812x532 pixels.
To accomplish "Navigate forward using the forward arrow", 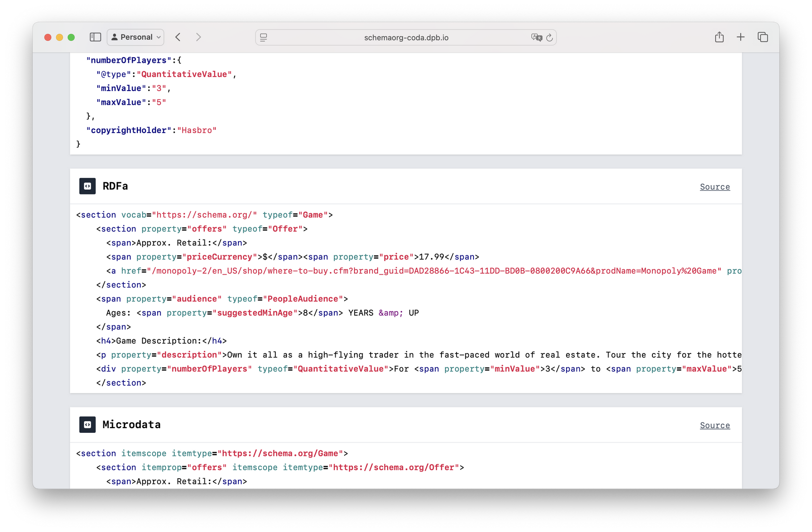I will point(198,37).
